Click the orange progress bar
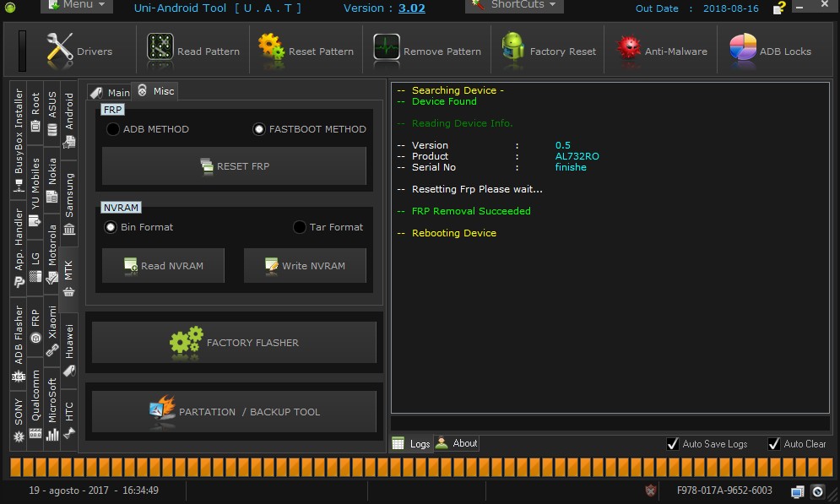This screenshot has height=504, width=840. (x=422, y=467)
